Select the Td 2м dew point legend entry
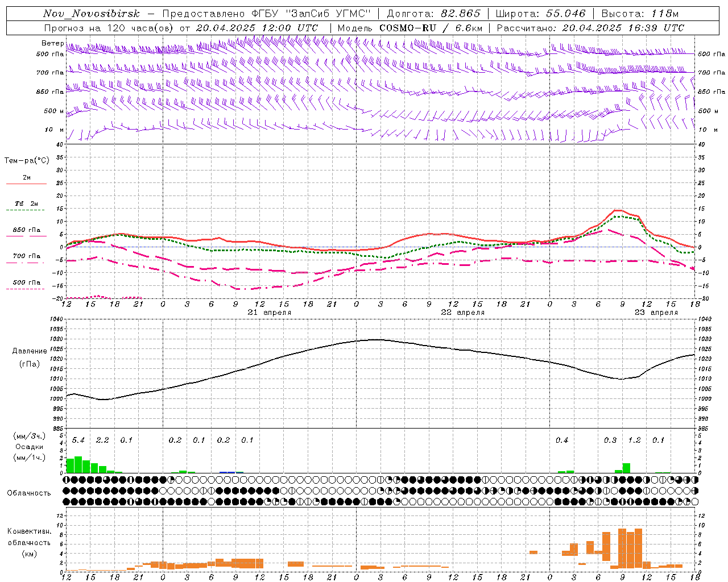The image size is (728, 582). (27, 203)
